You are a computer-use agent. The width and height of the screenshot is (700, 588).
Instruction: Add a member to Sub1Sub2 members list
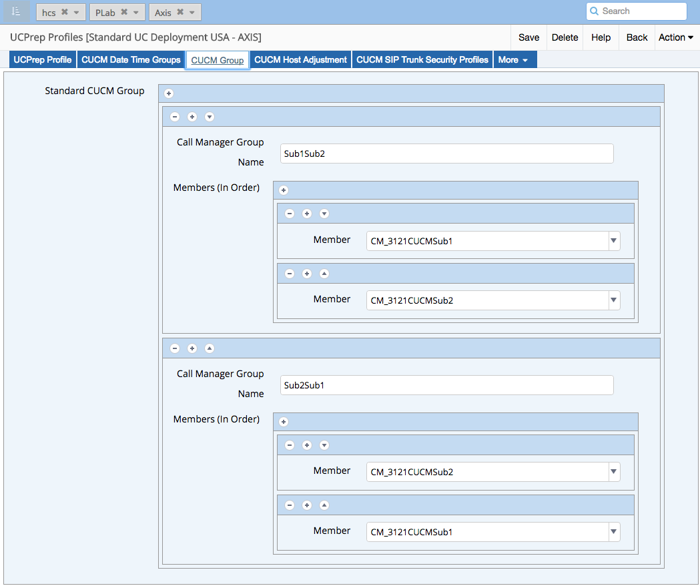tap(284, 190)
